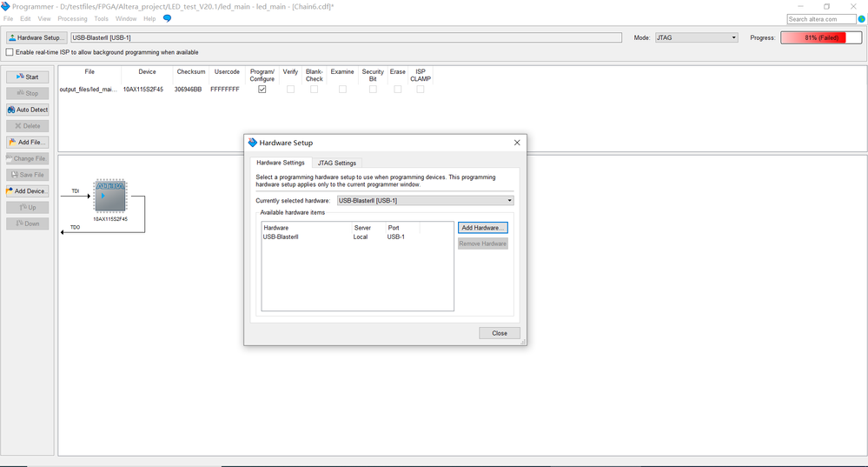Image resolution: width=868 pixels, height=467 pixels.
Task: Close Hardware Setup dialog with X
Action: coord(517,143)
